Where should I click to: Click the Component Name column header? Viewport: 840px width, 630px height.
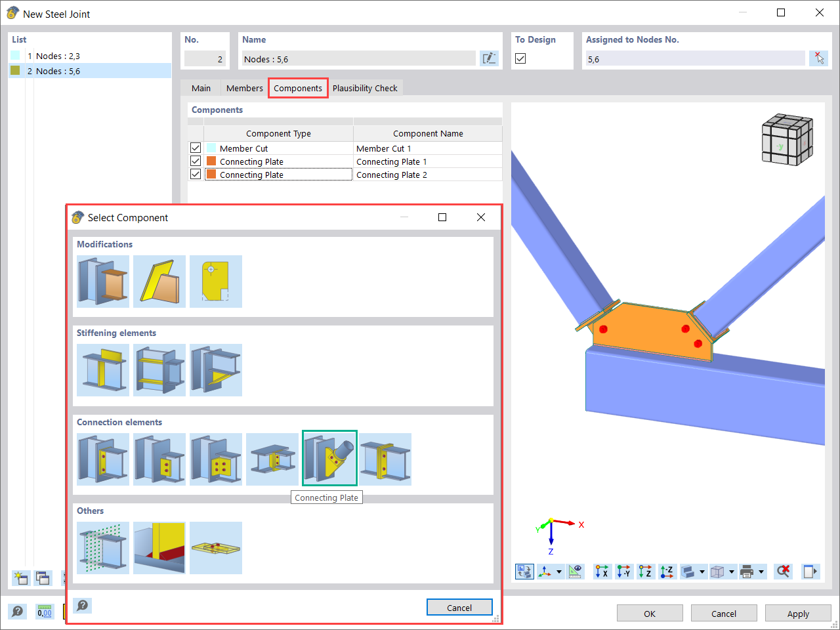(x=428, y=133)
